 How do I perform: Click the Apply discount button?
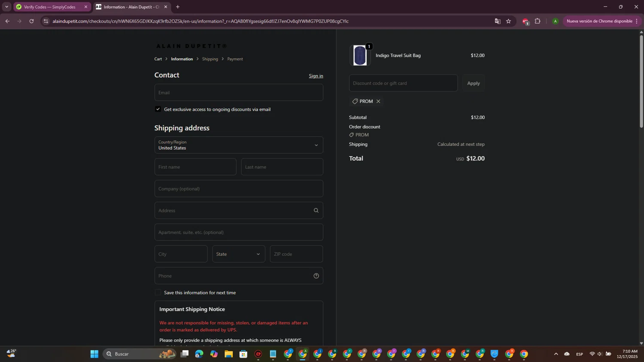coord(474,83)
